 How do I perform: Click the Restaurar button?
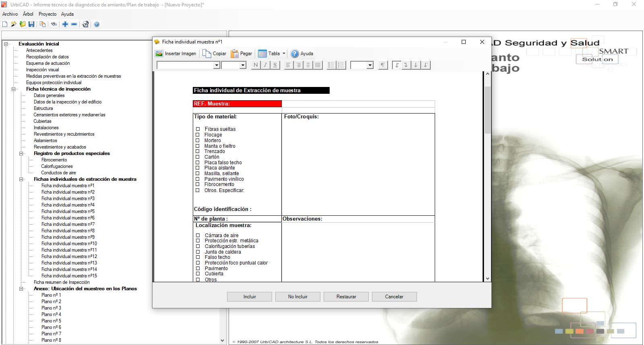click(346, 297)
